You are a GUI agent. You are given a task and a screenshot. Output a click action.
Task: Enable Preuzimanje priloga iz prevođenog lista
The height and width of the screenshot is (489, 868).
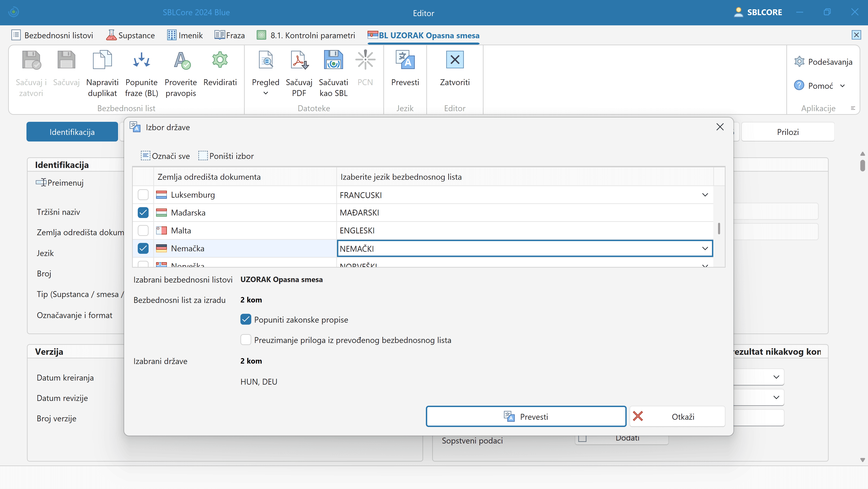pos(246,340)
